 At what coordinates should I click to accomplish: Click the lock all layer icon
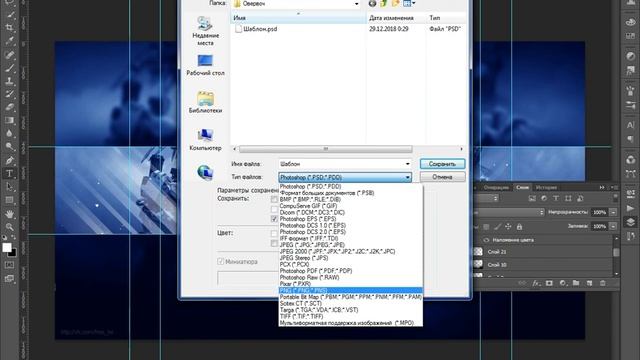519,227
